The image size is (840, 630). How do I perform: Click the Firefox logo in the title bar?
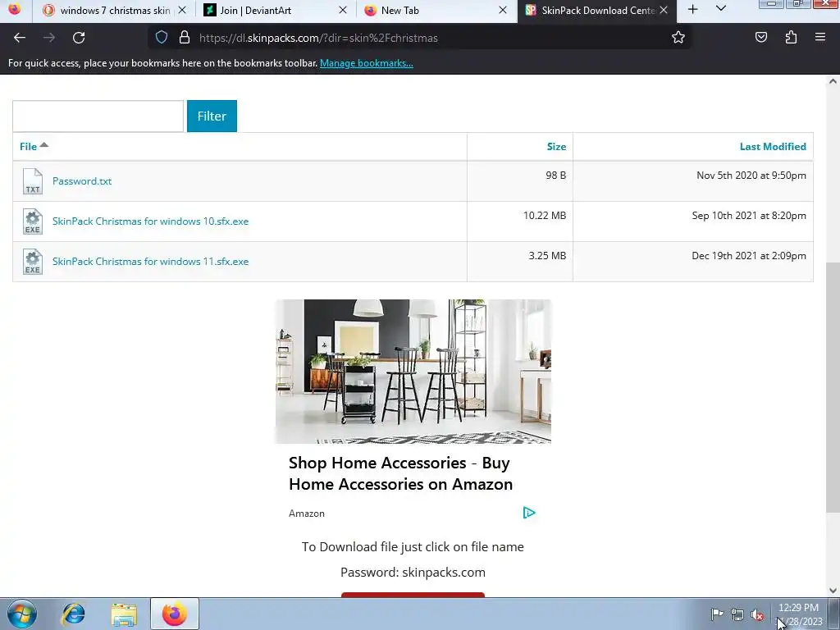coord(15,9)
